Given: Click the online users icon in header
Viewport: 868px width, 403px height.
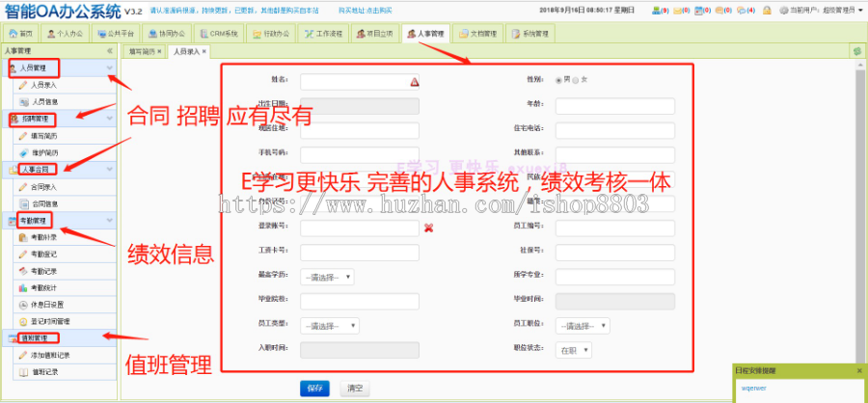Looking at the screenshot, I should click(x=658, y=10).
